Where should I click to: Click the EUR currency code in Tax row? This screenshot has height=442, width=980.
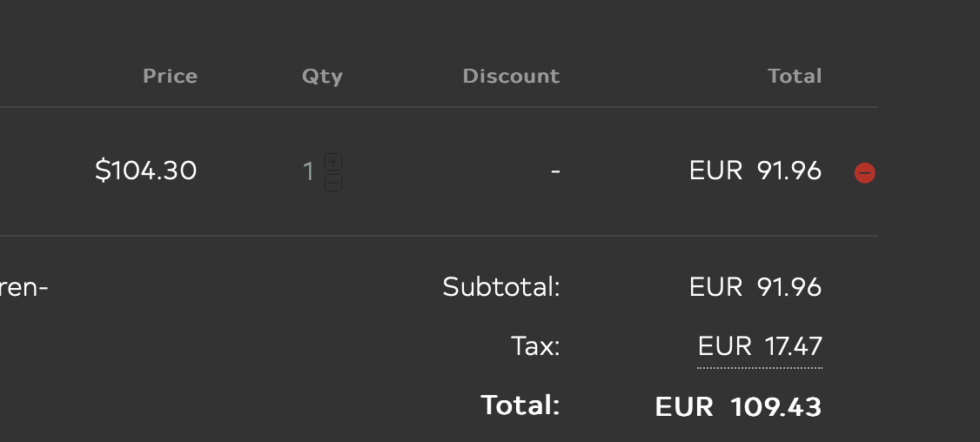tap(724, 346)
